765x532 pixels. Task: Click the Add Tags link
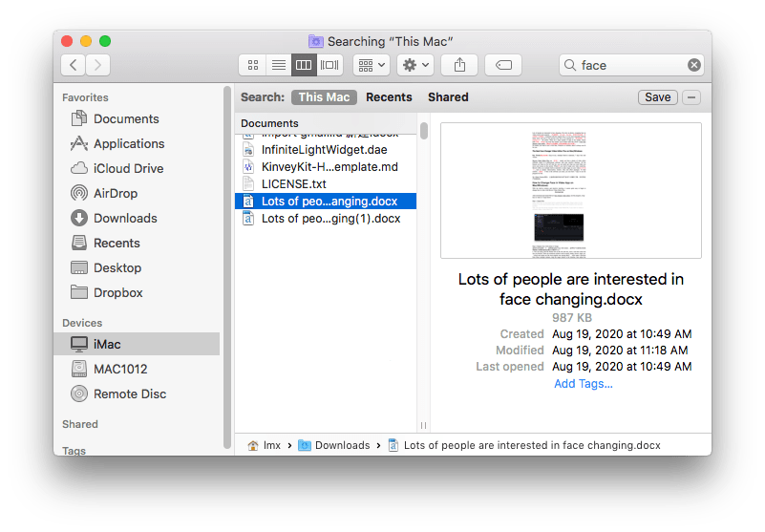click(584, 384)
